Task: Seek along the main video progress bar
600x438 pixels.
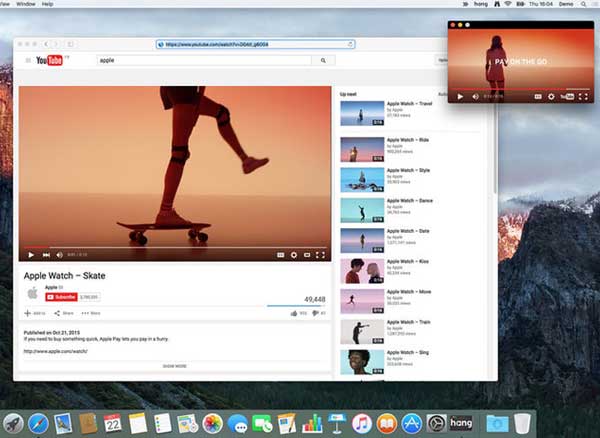Action: pos(175,247)
